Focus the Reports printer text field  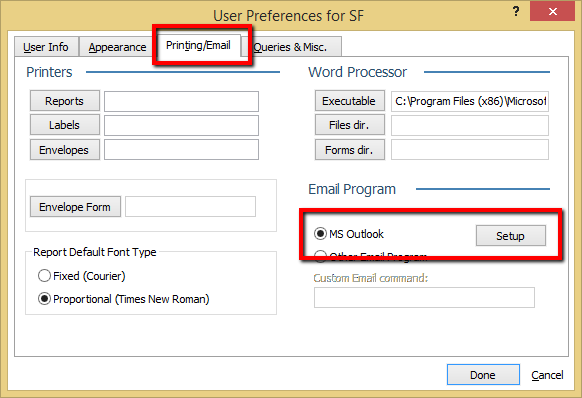pos(182,101)
